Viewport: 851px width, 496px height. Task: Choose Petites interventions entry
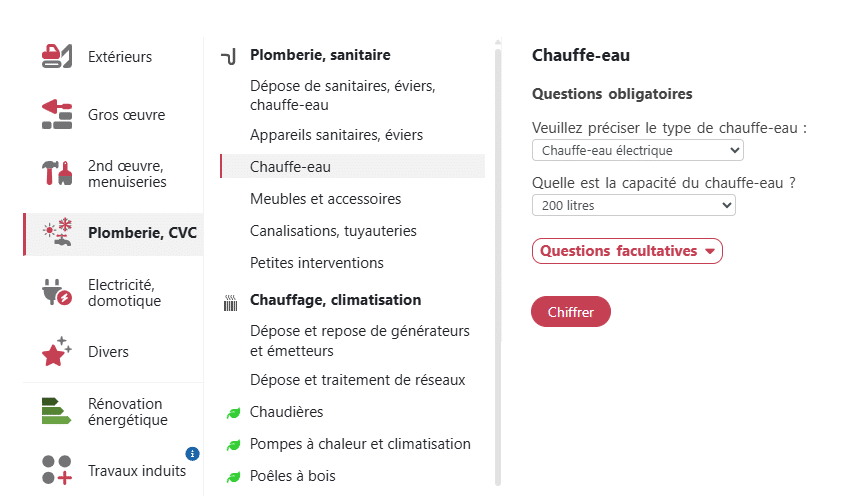click(x=316, y=263)
